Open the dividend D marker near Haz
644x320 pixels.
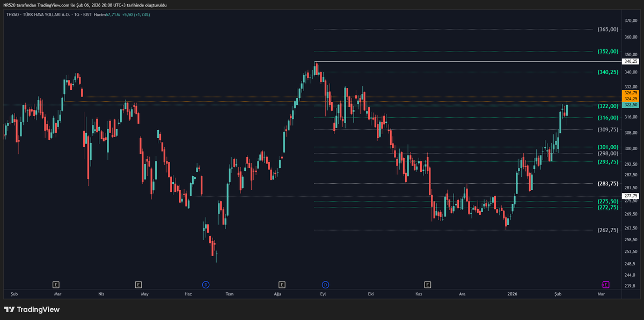[x=205, y=284]
